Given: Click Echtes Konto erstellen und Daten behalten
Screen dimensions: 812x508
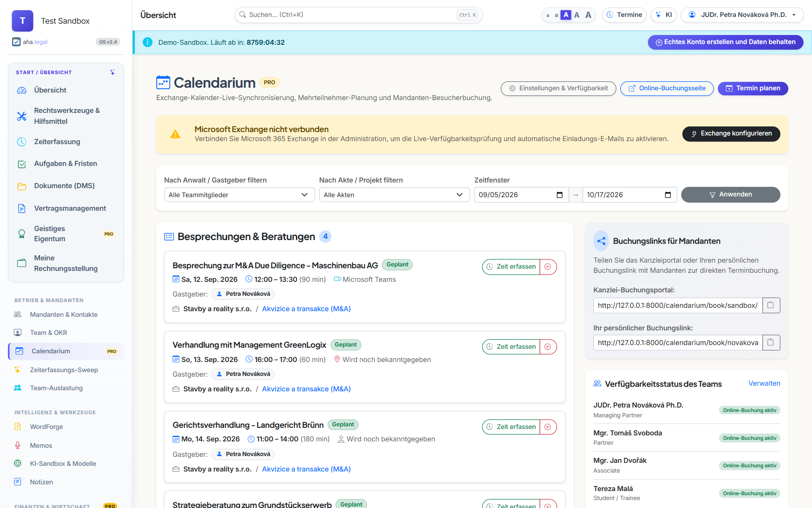Looking at the screenshot, I should click(726, 42).
